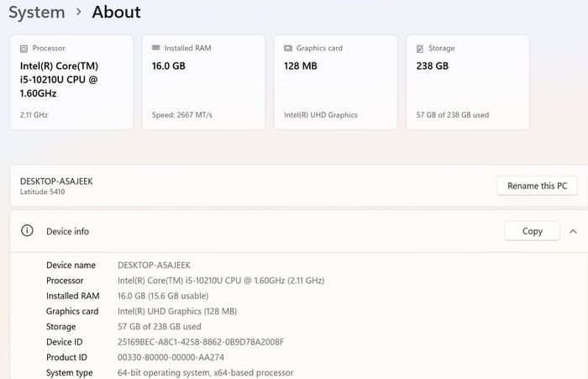588x379 pixels.
Task: Click the 'Installed RAM' row label in Device info
Action: pyautogui.click(x=73, y=296)
